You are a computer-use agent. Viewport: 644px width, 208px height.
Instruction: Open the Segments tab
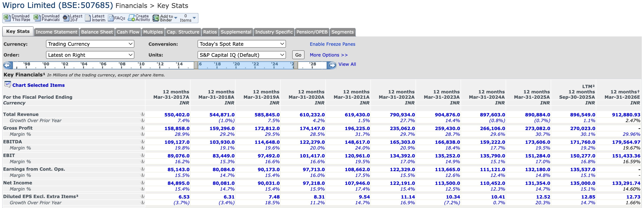(343, 32)
